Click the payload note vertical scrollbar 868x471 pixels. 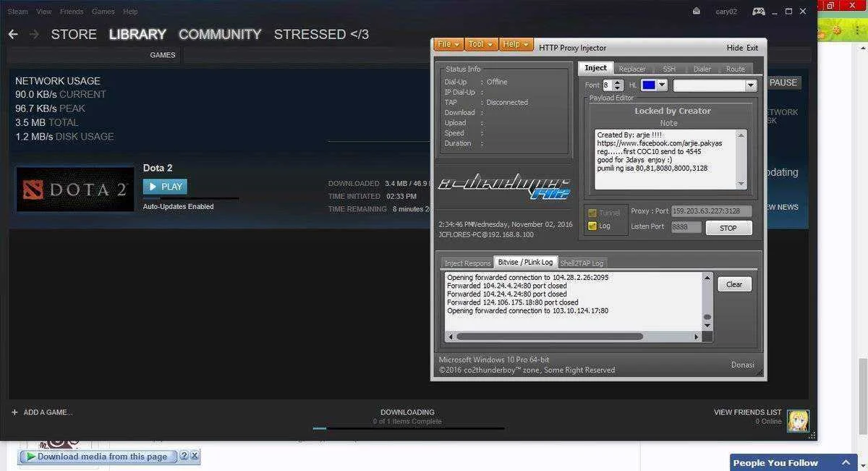coord(741,159)
